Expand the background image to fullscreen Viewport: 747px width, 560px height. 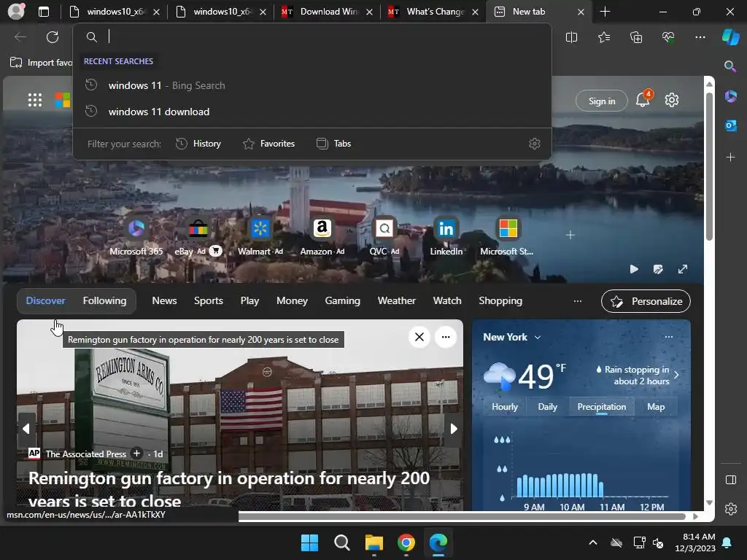(683, 270)
